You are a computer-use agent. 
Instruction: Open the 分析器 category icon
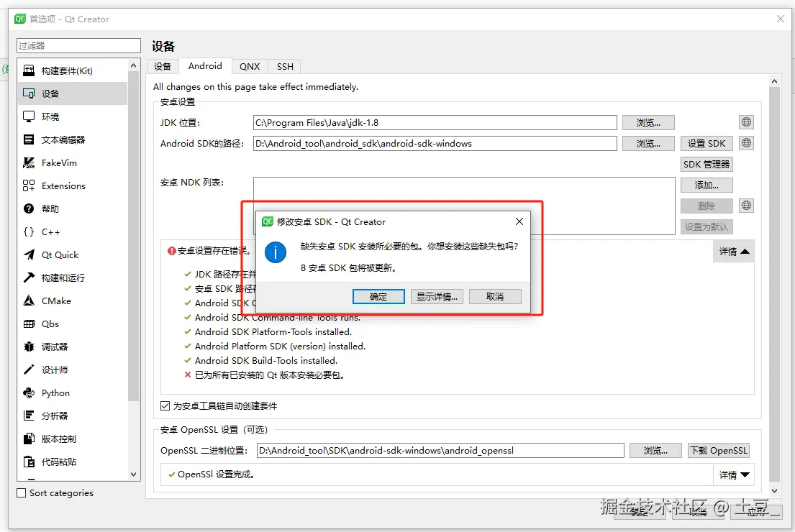click(29, 416)
